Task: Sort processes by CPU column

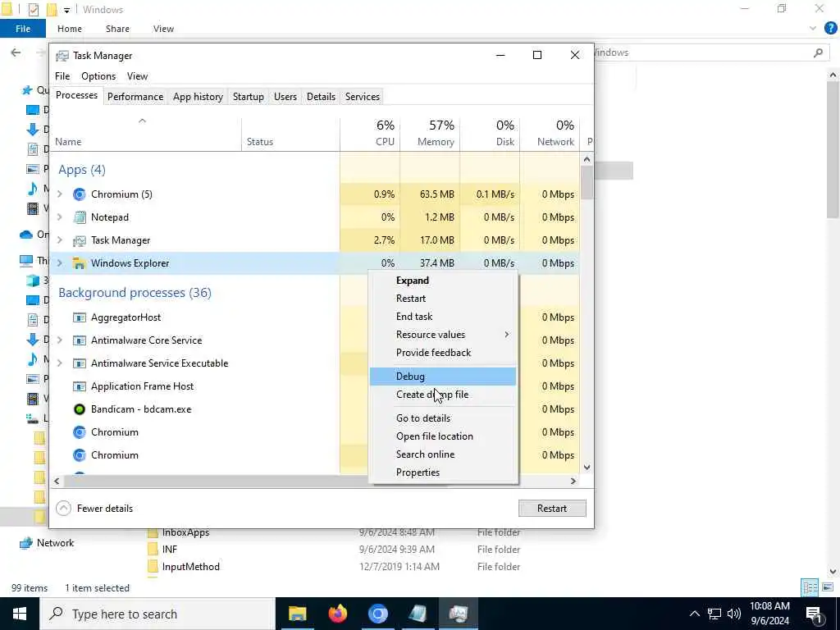Action: click(370, 134)
